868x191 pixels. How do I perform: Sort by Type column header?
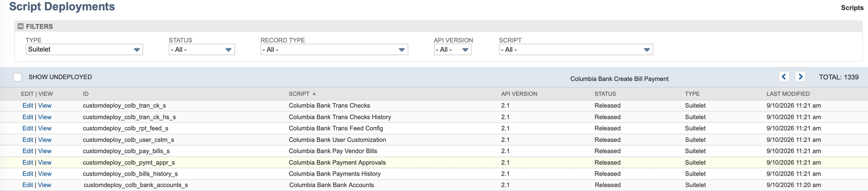click(x=692, y=94)
